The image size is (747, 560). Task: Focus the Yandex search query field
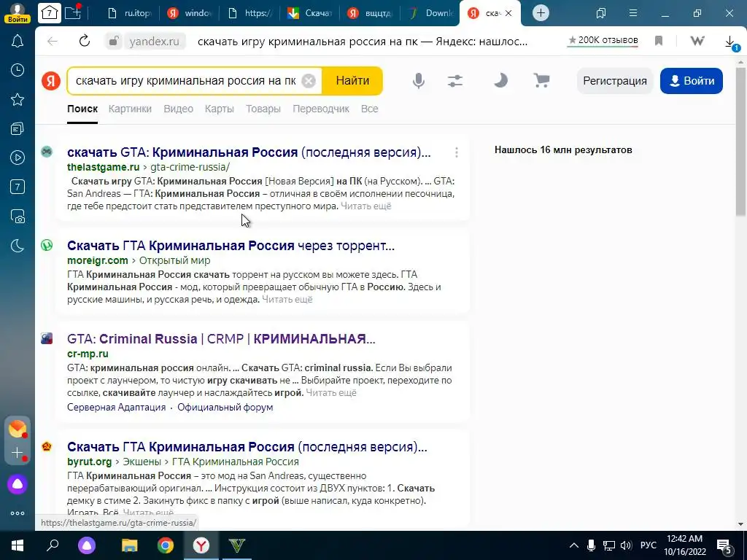(x=186, y=81)
